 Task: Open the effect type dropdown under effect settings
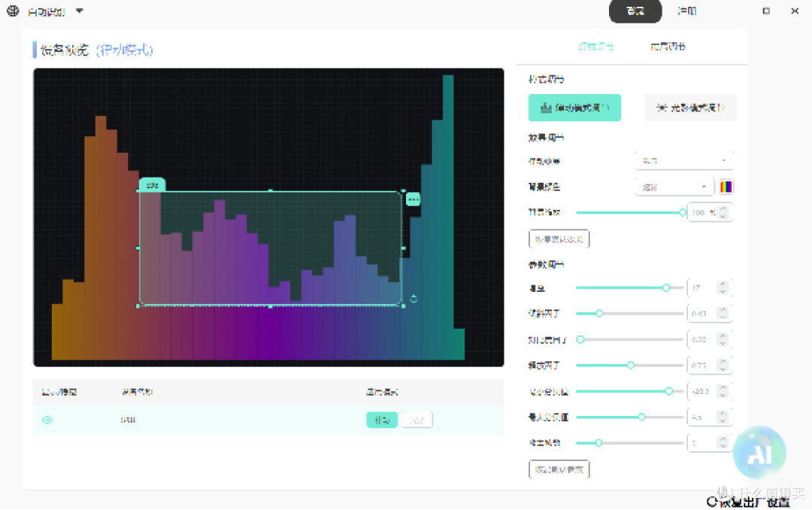click(684, 161)
